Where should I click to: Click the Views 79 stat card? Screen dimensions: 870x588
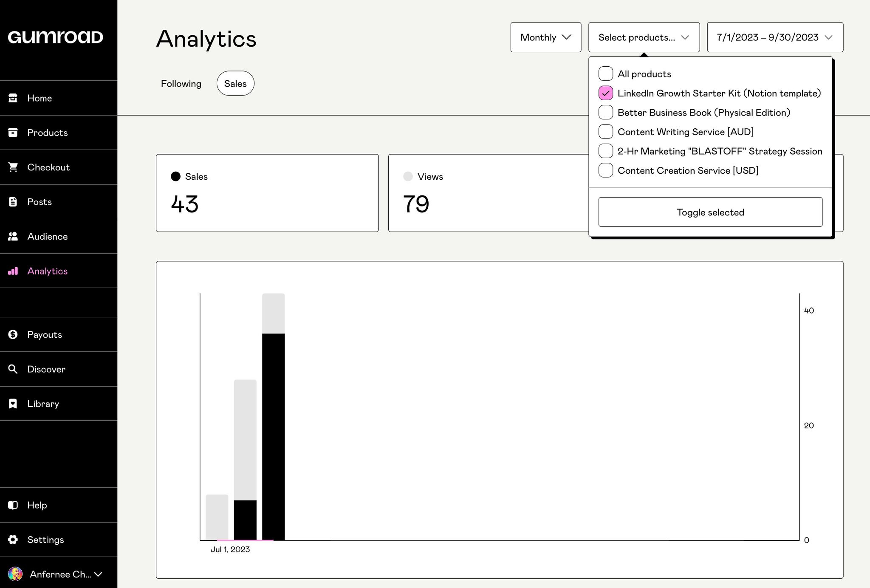489,193
